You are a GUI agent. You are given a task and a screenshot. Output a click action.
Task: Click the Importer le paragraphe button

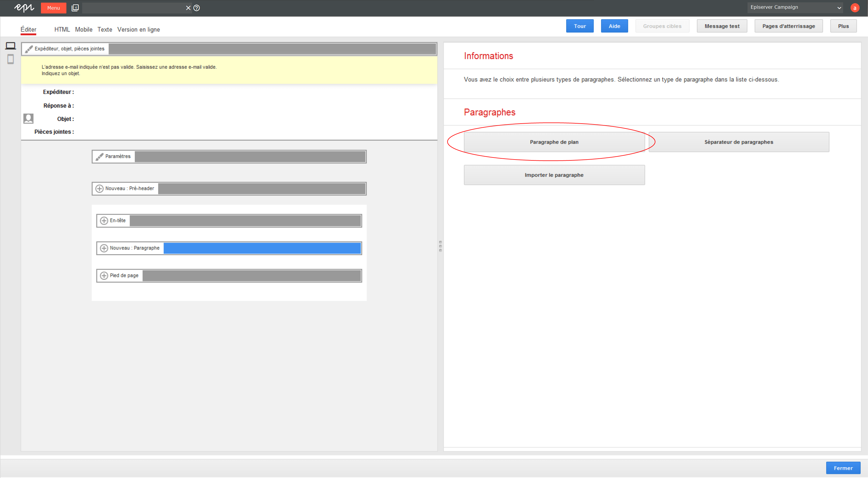(x=554, y=174)
